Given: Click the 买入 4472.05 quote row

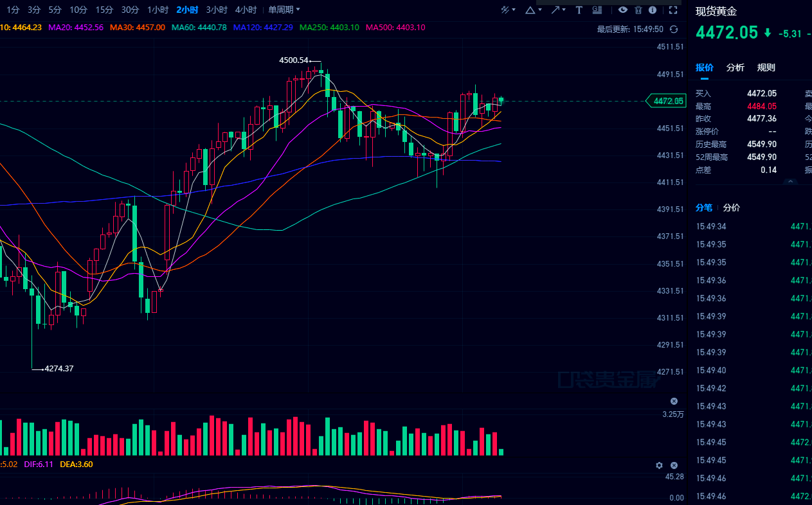Looking at the screenshot, I should click(736, 94).
